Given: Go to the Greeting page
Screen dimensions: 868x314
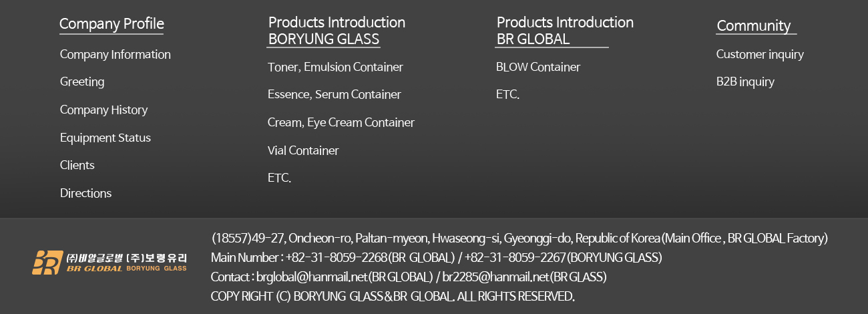Looking at the screenshot, I should [82, 82].
